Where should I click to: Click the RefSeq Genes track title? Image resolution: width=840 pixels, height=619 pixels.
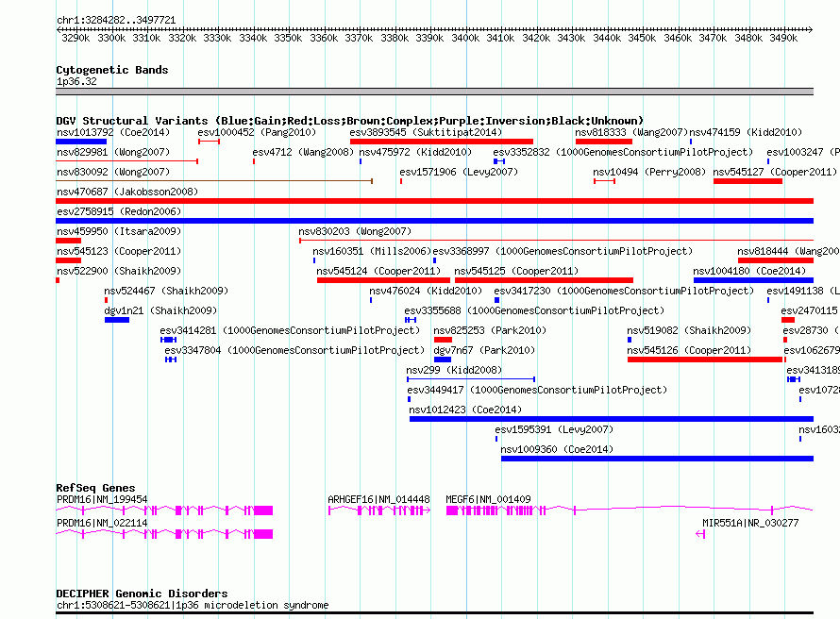coord(95,488)
